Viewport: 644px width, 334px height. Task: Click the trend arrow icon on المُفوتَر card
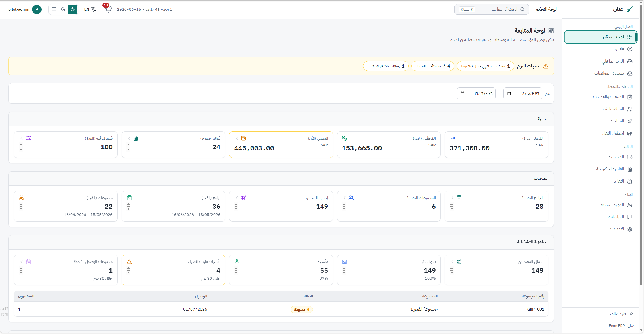click(x=452, y=138)
